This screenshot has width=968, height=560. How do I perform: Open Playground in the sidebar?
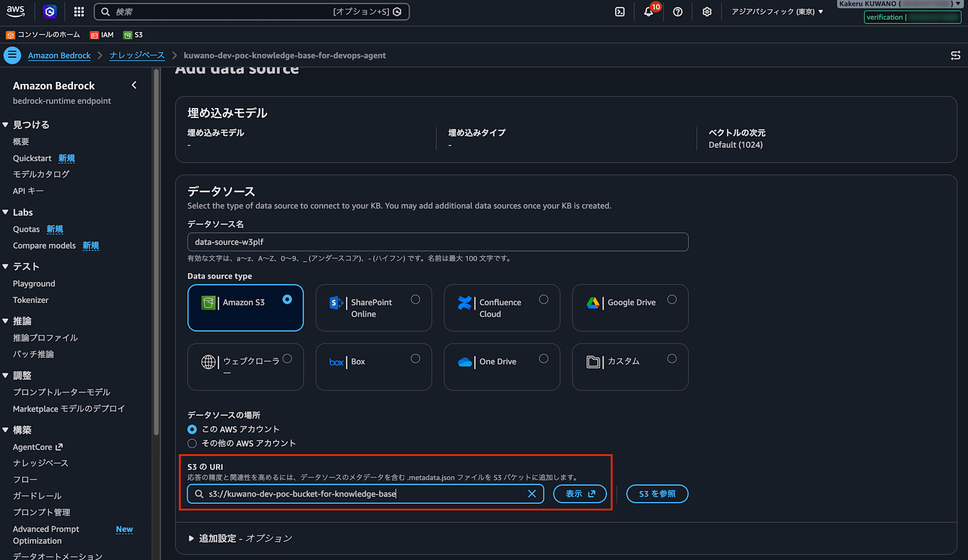point(34,284)
